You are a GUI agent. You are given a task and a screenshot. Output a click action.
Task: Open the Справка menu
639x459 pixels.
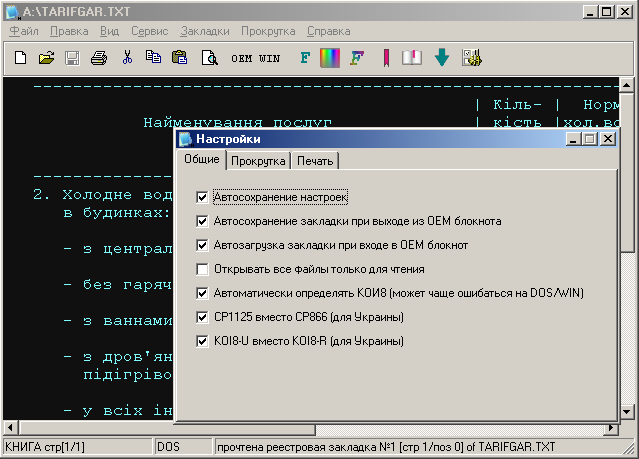[328, 31]
